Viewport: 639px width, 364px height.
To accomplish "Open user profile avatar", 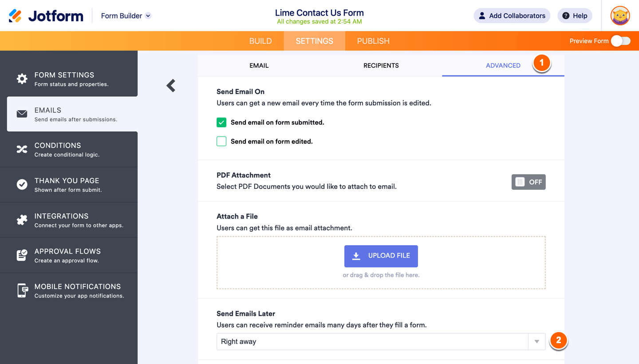I will click(620, 16).
